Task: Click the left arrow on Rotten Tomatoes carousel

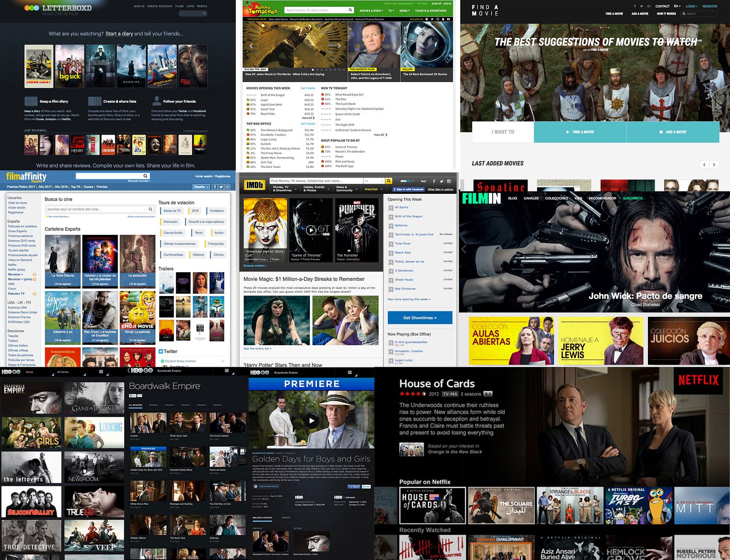Action: point(250,46)
